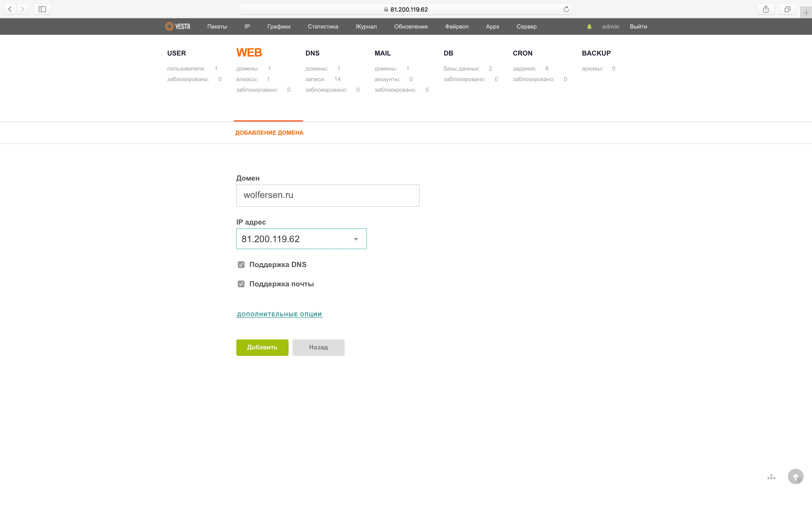The height and width of the screenshot is (507, 812).
Task: Expand ДОПОЛНИТЕЛЬНЫЕ ОПЦИИ section
Action: click(279, 314)
